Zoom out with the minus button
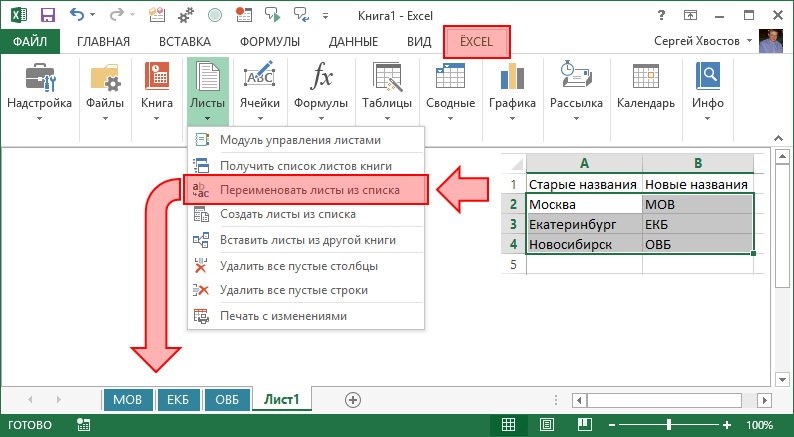The height and width of the screenshot is (437, 794). tap(612, 424)
